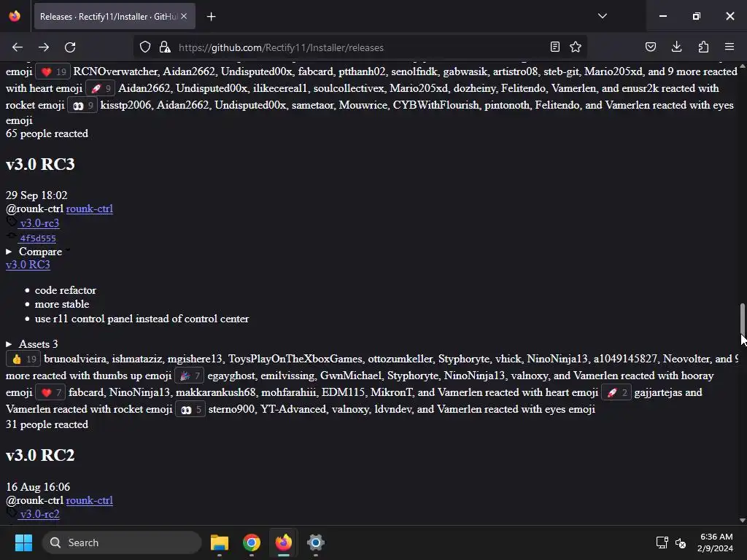Open the Extensions puzzle menu
747x560 pixels.
tap(703, 47)
